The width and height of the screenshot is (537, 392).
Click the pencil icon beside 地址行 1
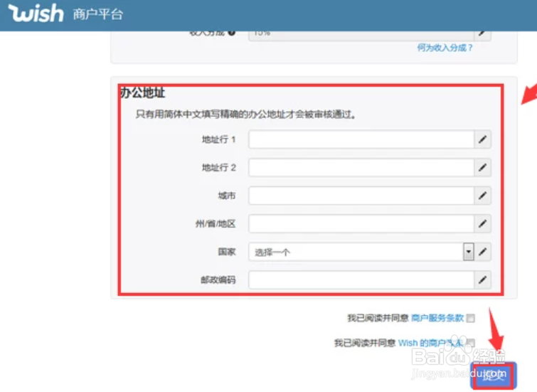coord(482,139)
